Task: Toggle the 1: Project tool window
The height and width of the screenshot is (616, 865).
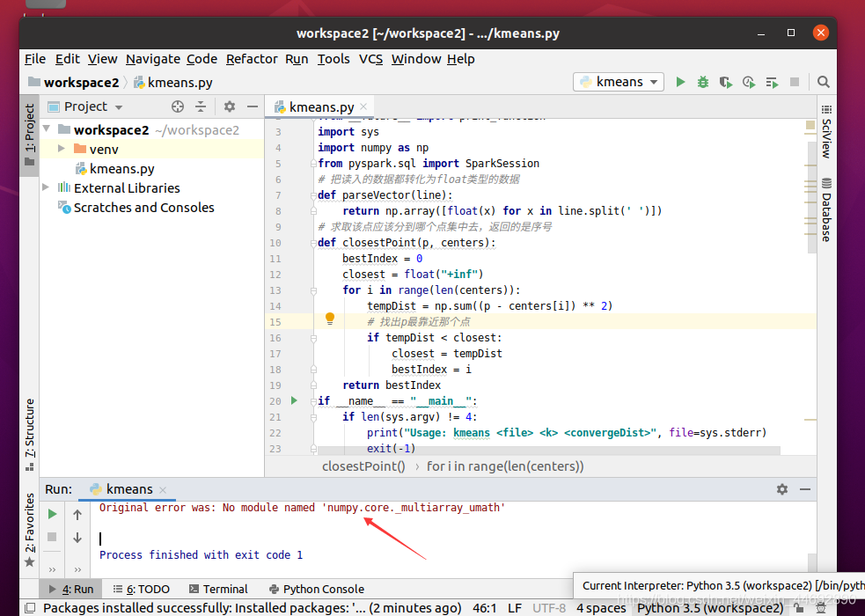Action: click(29, 136)
